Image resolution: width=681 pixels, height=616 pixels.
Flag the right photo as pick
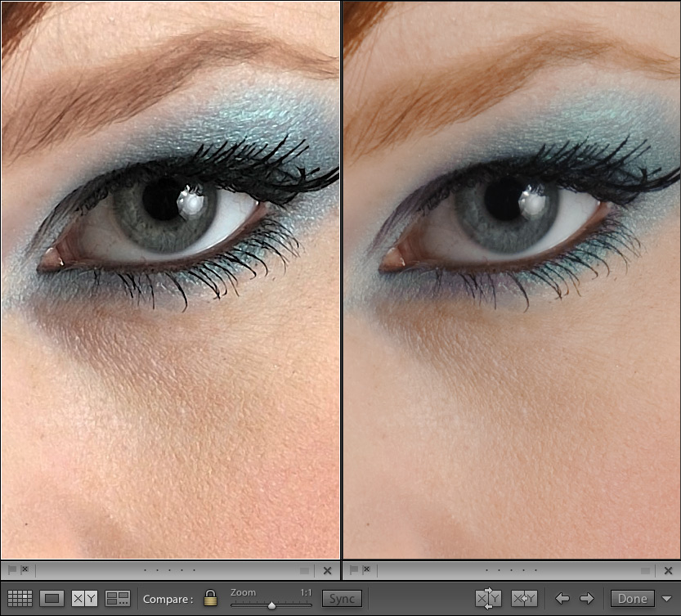click(x=353, y=569)
